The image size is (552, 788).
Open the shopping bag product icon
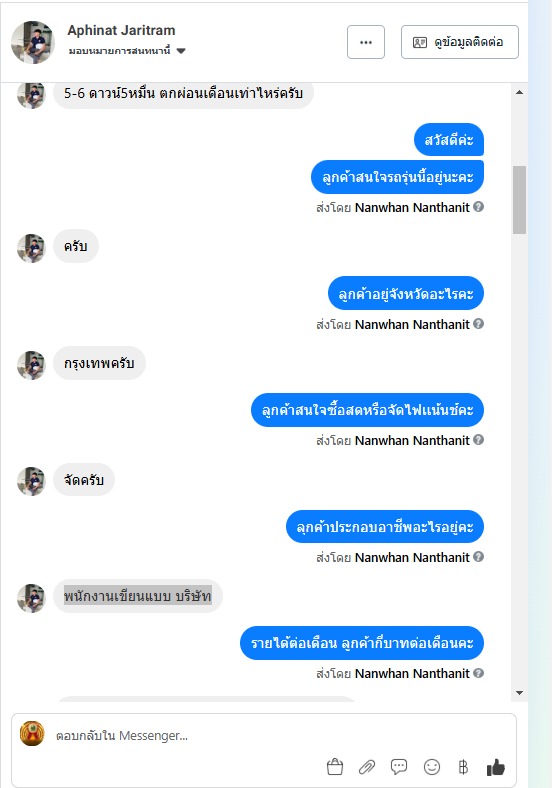click(x=335, y=767)
